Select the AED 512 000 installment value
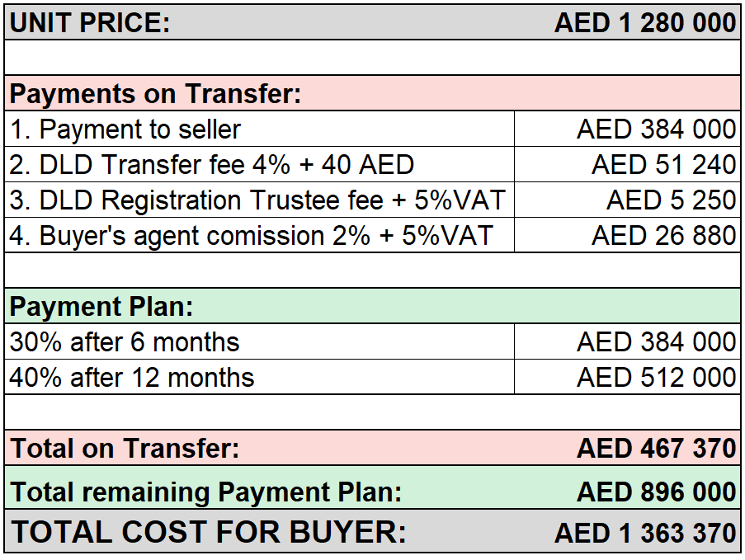Image resolution: width=745 pixels, height=560 pixels. (x=657, y=377)
